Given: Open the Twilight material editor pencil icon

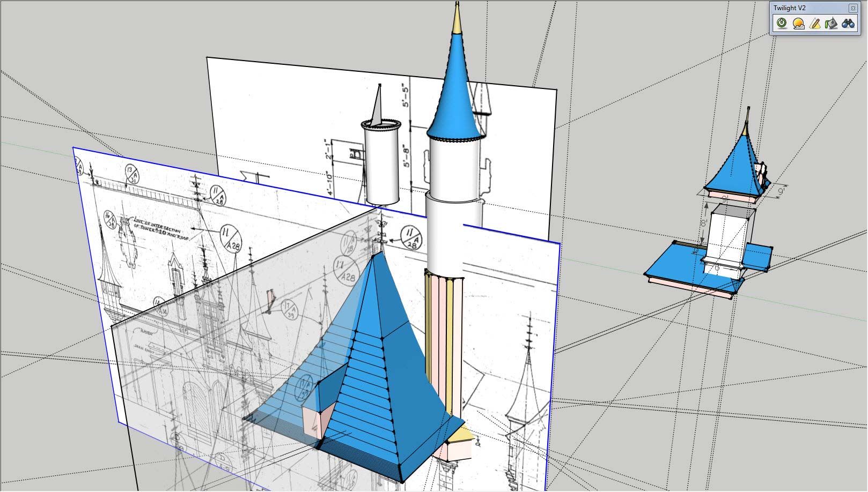Looking at the screenshot, I should coord(815,24).
